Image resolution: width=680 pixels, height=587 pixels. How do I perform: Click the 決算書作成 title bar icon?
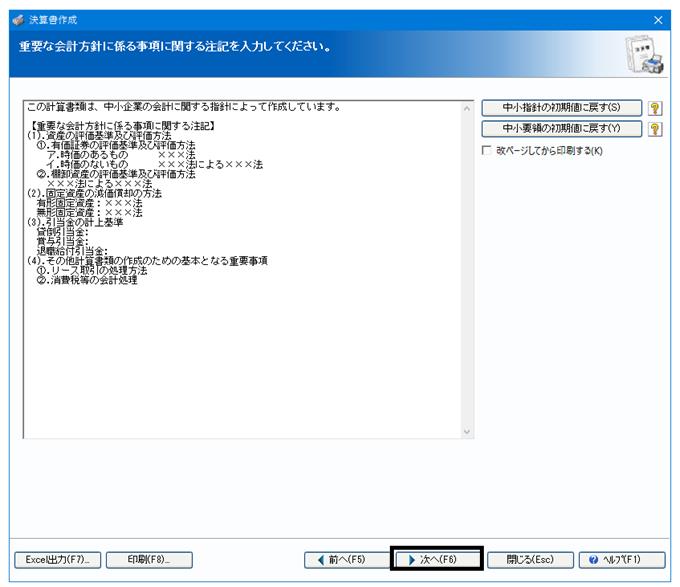point(18,20)
